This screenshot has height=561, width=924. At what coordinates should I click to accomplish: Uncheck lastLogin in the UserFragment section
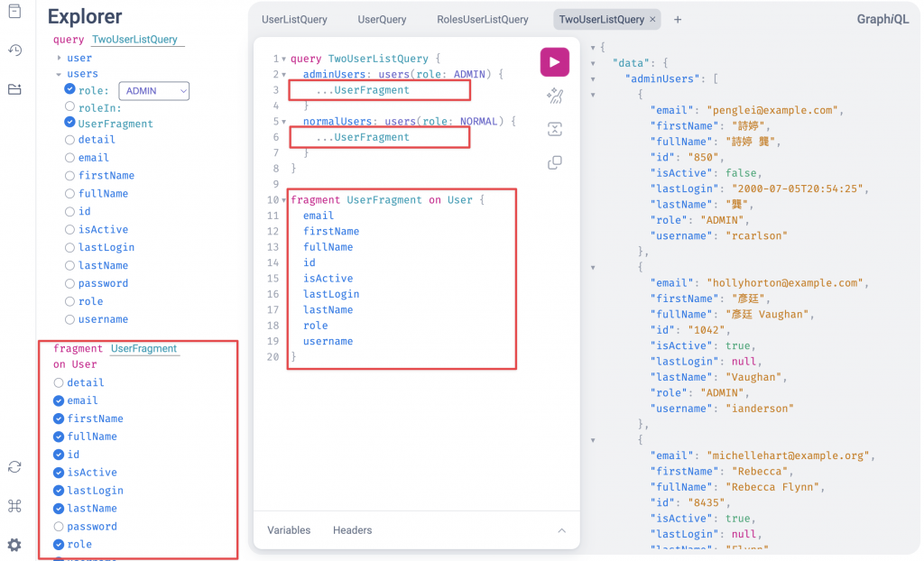click(x=59, y=491)
